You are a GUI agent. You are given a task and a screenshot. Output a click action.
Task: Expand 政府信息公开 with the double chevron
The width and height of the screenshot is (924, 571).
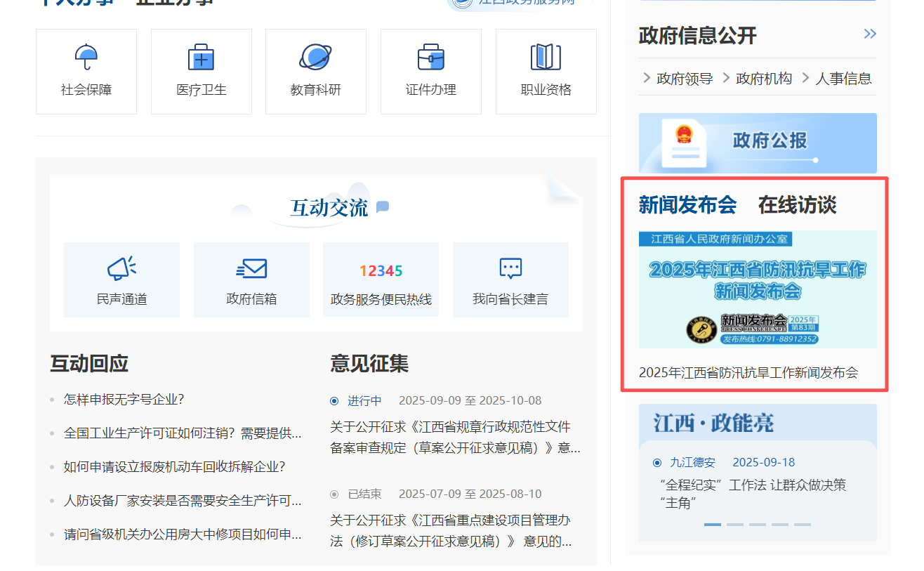coord(870,34)
